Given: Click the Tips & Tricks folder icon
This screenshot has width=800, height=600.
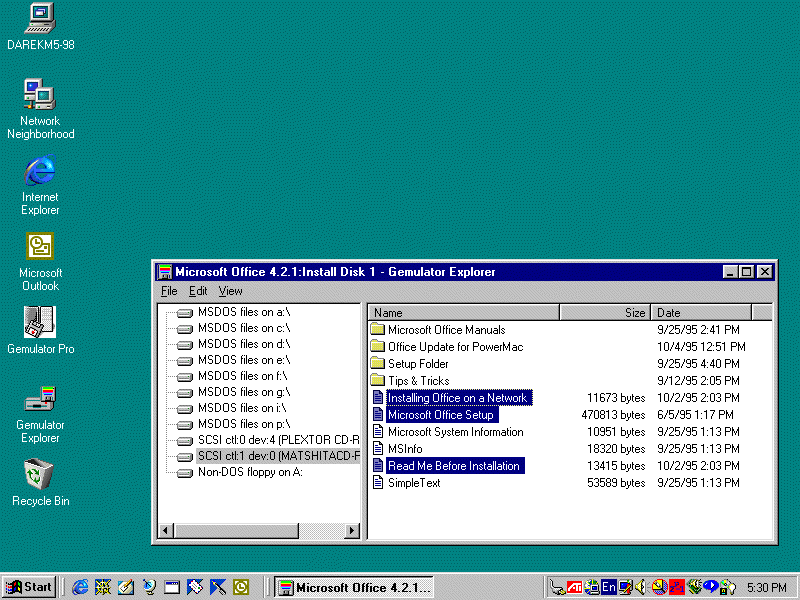Looking at the screenshot, I should 378,380.
